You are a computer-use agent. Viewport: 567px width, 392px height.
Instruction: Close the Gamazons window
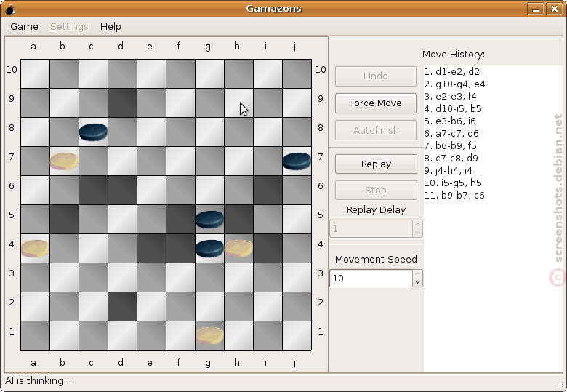click(555, 9)
